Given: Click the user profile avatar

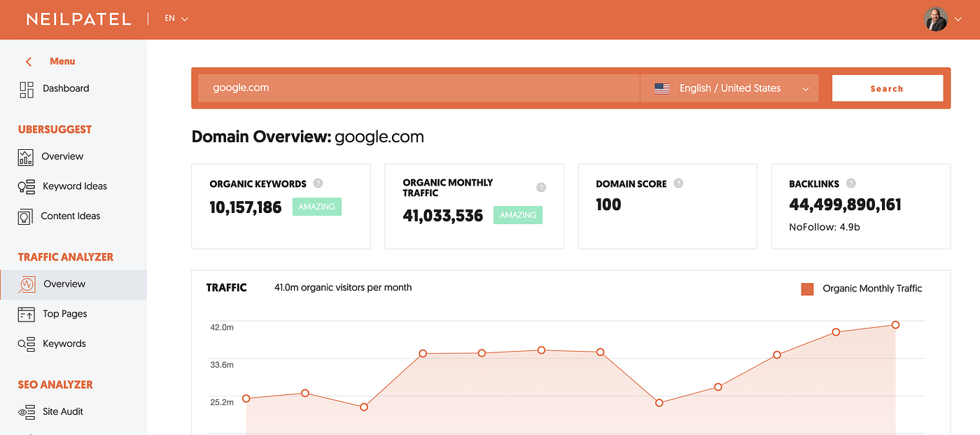Looking at the screenshot, I should click(936, 19).
